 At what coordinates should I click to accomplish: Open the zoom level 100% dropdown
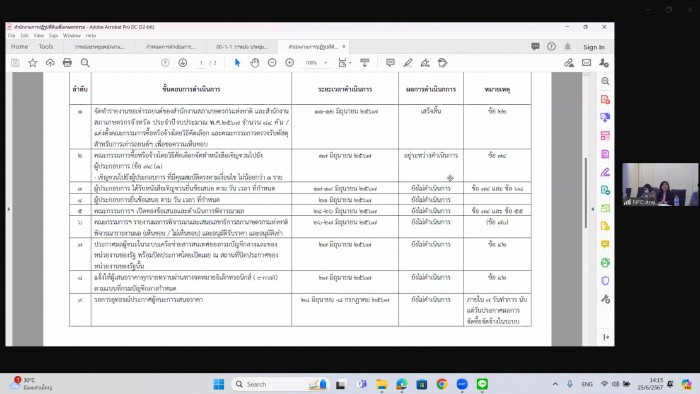coord(316,63)
